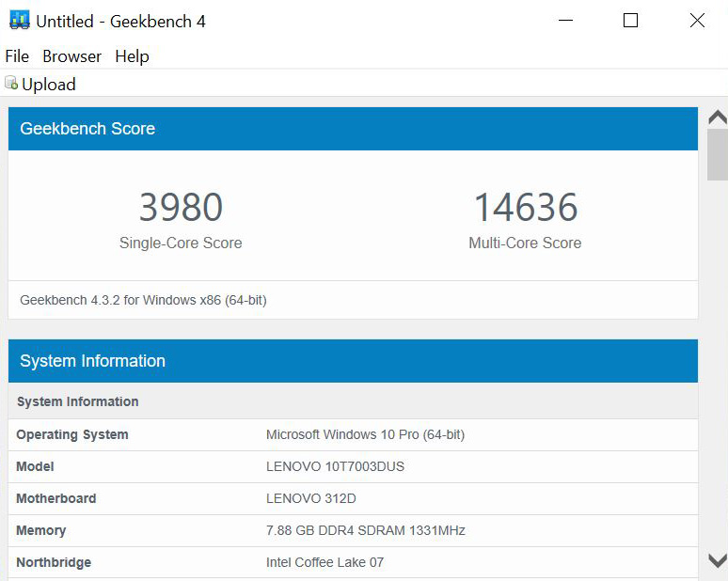The width and height of the screenshot is (728, 581).
Task: Click the blue System Information header
Action: 353,361
